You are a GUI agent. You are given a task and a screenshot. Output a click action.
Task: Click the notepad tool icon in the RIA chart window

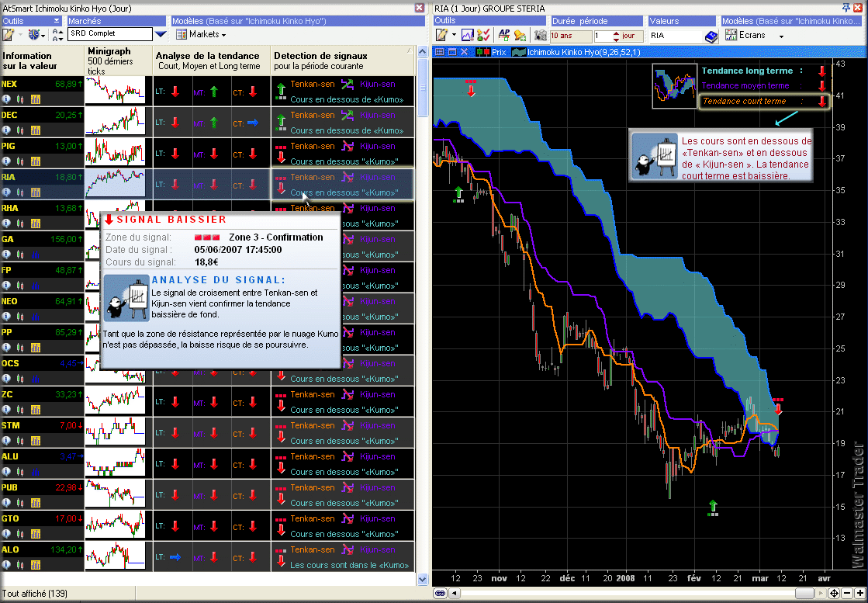[x=441, y=35]
